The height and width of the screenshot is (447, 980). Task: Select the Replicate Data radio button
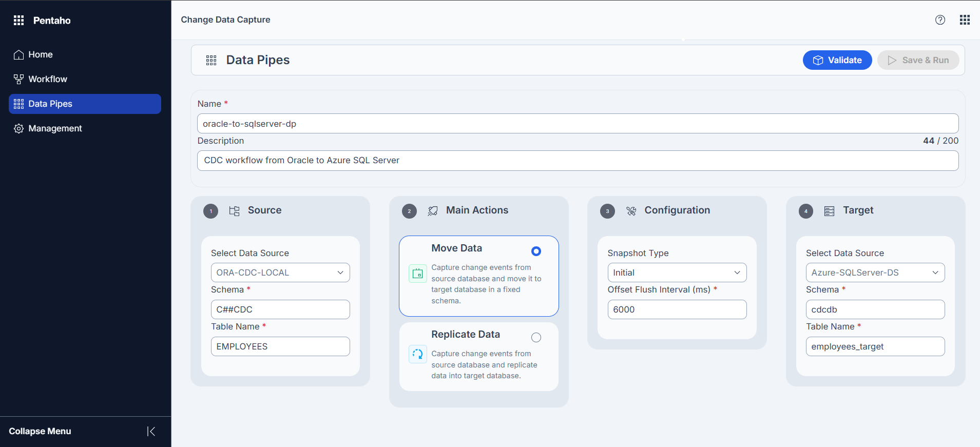(536, 337)
